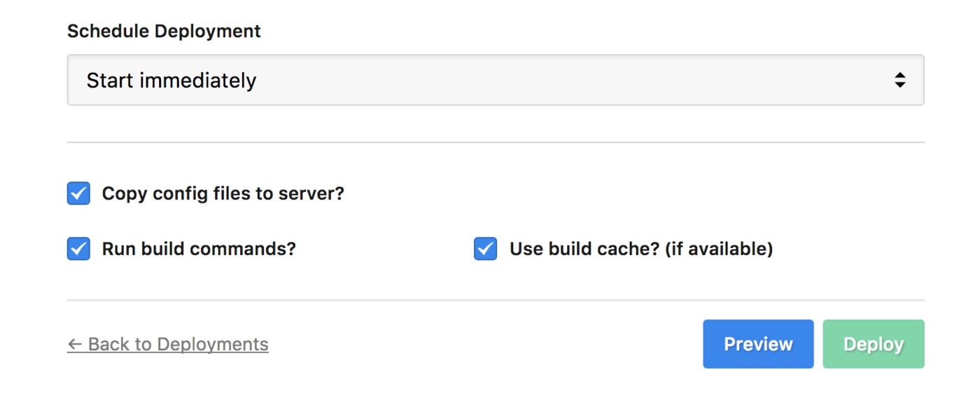The height and width of the screenshot is (402, 980).
Task: Open the Schedule Deployment dropdown
Action: (496, 80)
